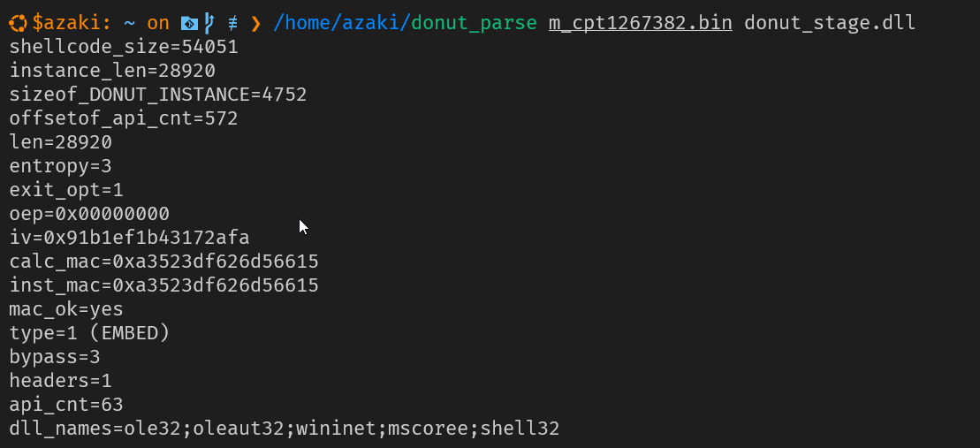Click the offsetof_api_cnt=572 line
This screenshot has width=980, height=448.
click(x=124, y=118)
